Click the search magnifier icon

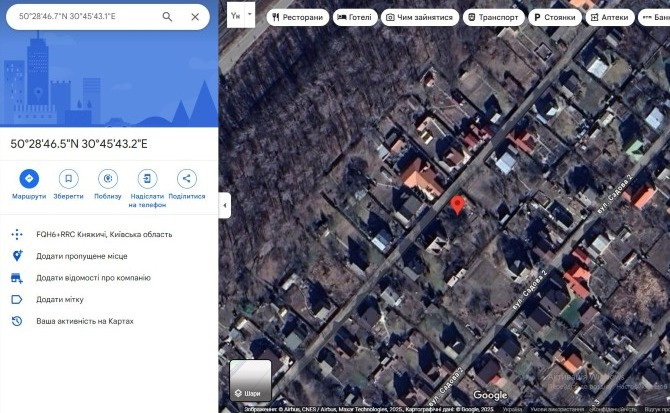click(x=167, y=17)
